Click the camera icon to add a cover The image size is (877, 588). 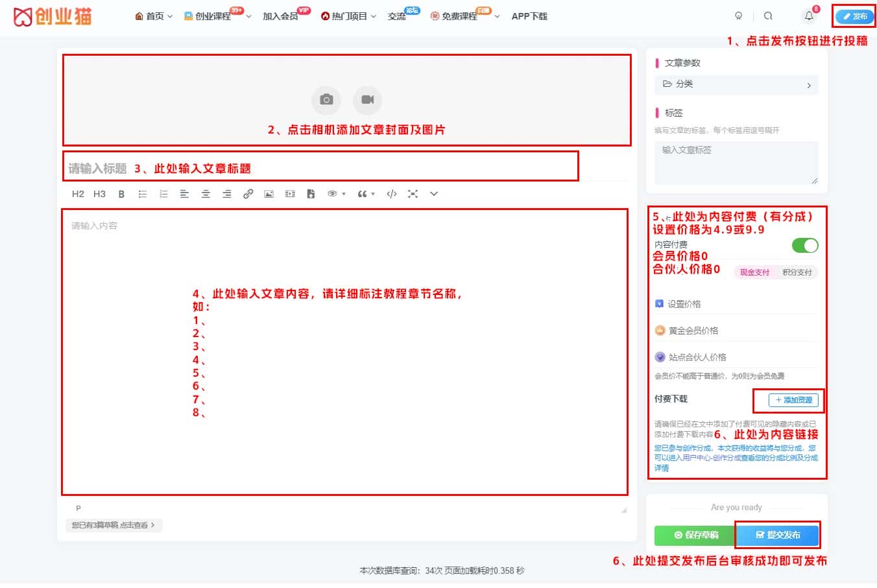pyautogui.click(x=326, y=100)
